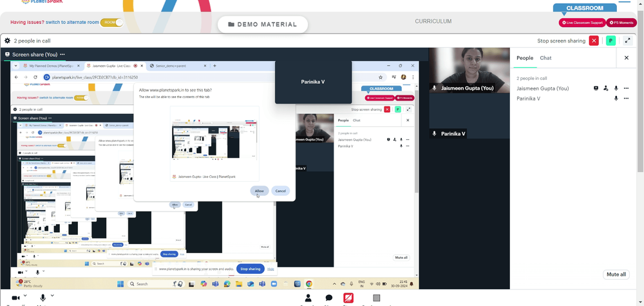Open the CURRICULUM tab

433,21
